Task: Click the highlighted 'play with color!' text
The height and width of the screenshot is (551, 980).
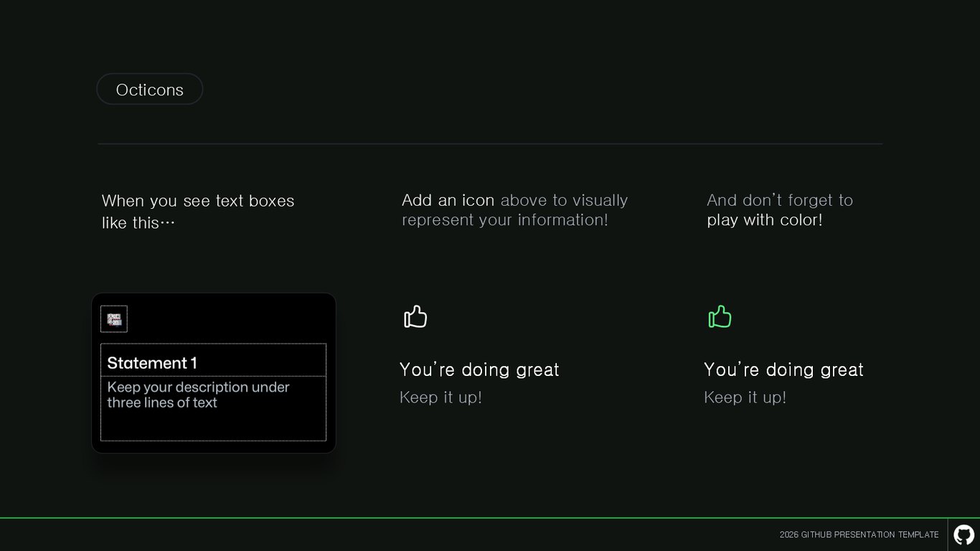Action: coord(765,220)
